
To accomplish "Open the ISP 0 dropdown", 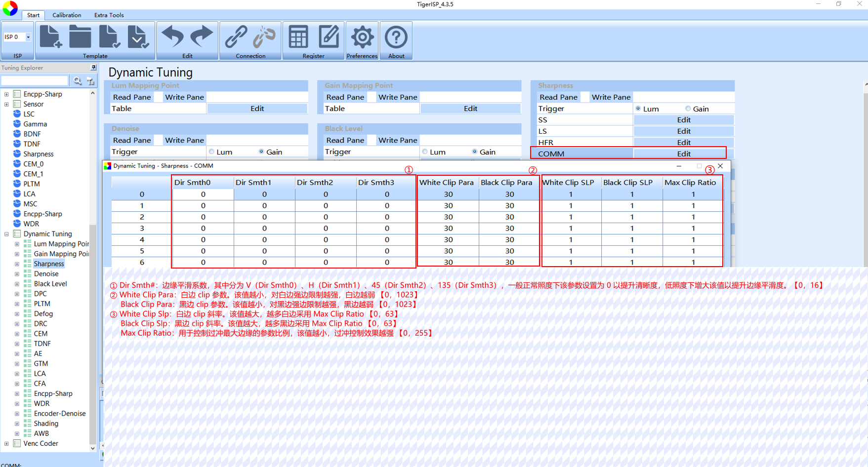I will tap(28, 37).
